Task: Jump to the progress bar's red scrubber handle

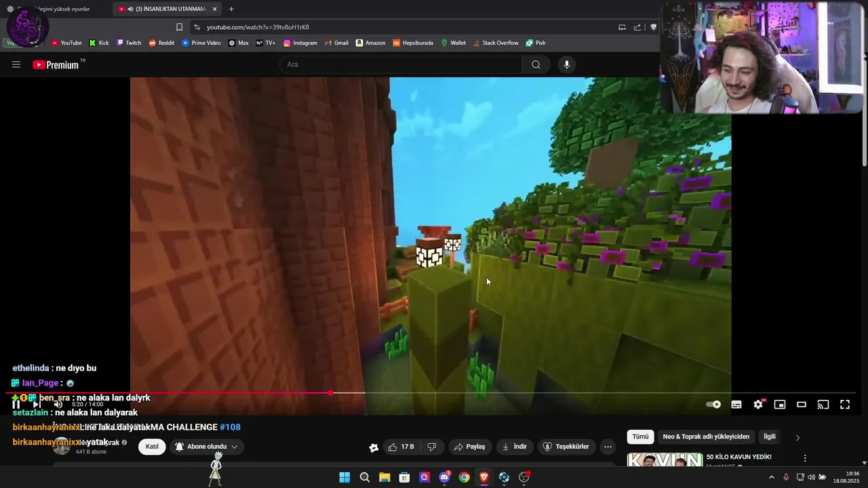Action: point(330,393)
